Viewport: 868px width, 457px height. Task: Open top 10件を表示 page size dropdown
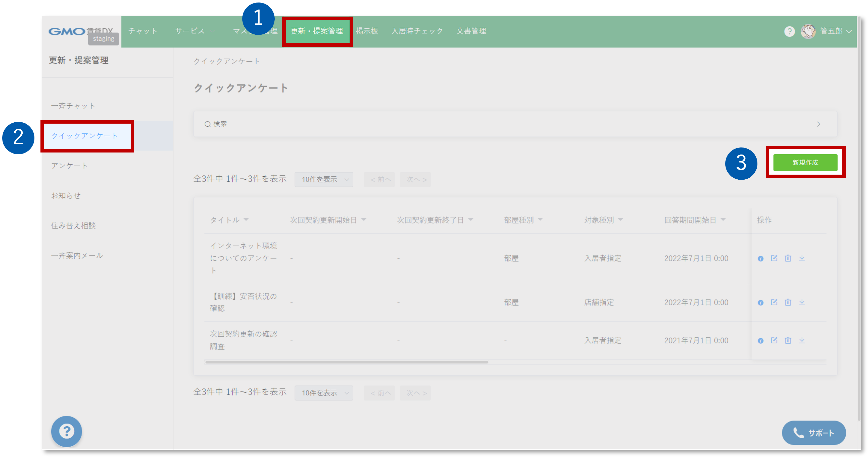pos(324,179)
